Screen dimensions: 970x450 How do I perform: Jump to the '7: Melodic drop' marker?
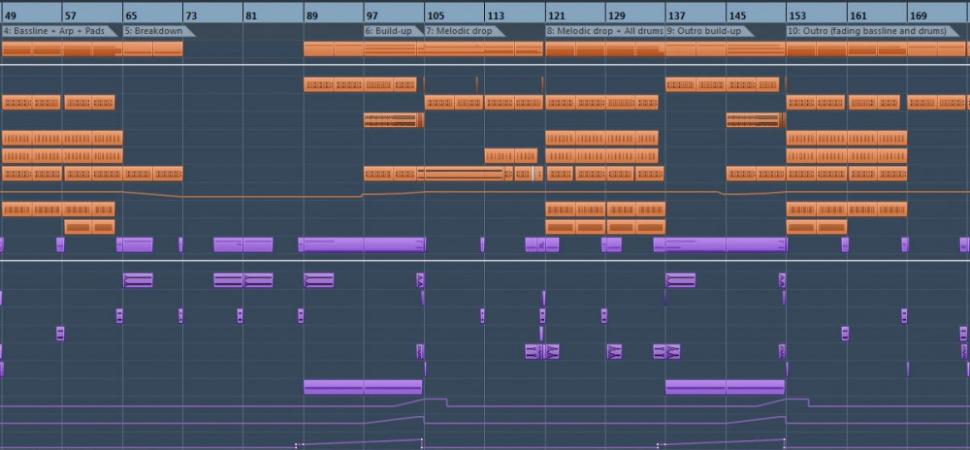(464, 31)
